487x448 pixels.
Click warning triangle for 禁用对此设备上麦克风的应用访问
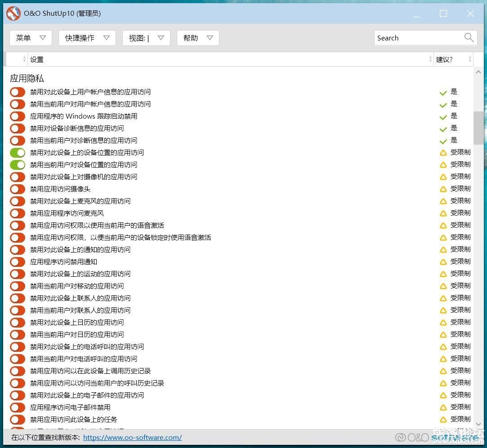[443, 201]
